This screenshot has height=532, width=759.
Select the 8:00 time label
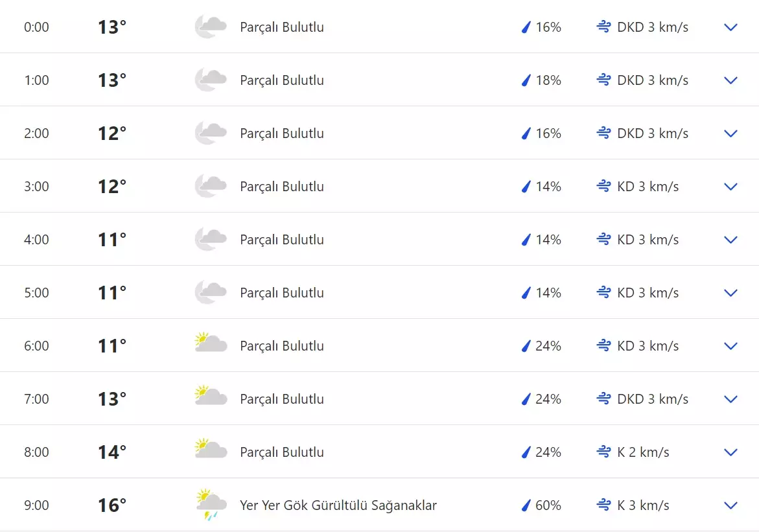pyautogui.click(x=36, y=452)
